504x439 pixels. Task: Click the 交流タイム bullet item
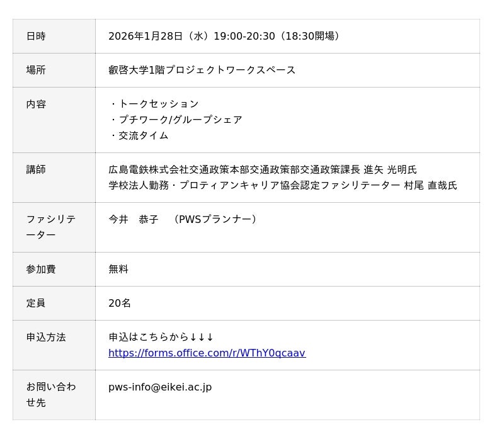(143, 136)
